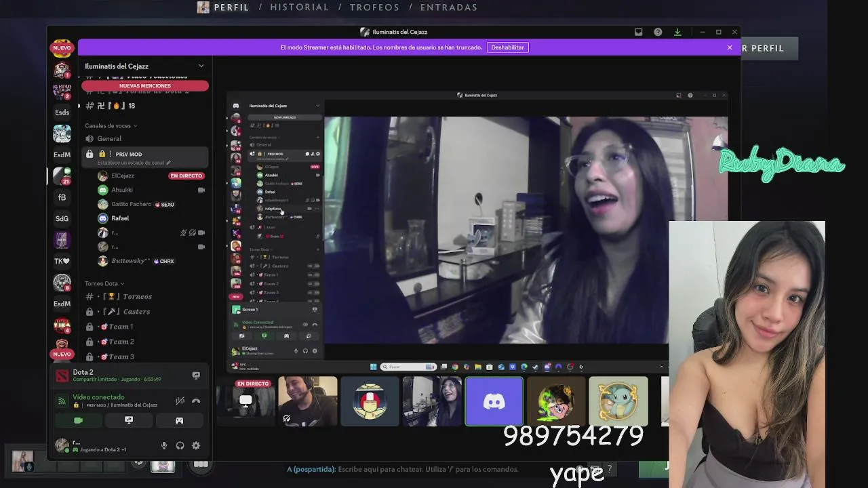Open the Discord inbox icon in title bar

(x=638, y=32)
